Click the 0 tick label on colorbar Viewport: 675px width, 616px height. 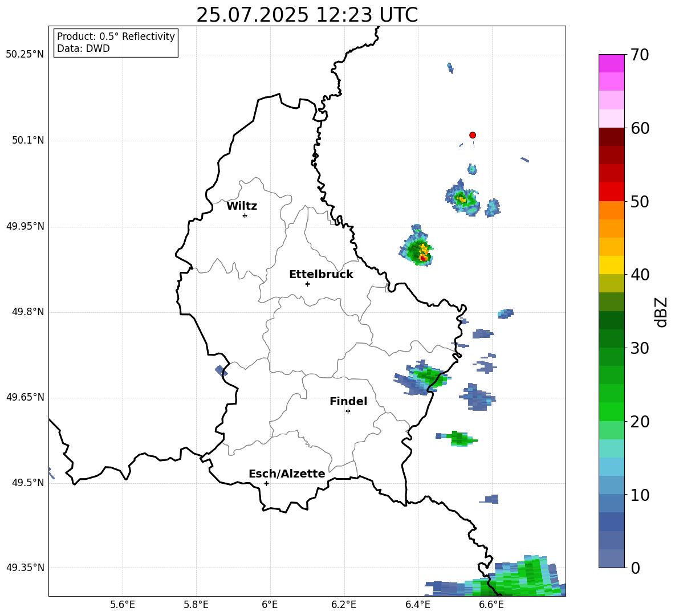(x=635, y=568)
